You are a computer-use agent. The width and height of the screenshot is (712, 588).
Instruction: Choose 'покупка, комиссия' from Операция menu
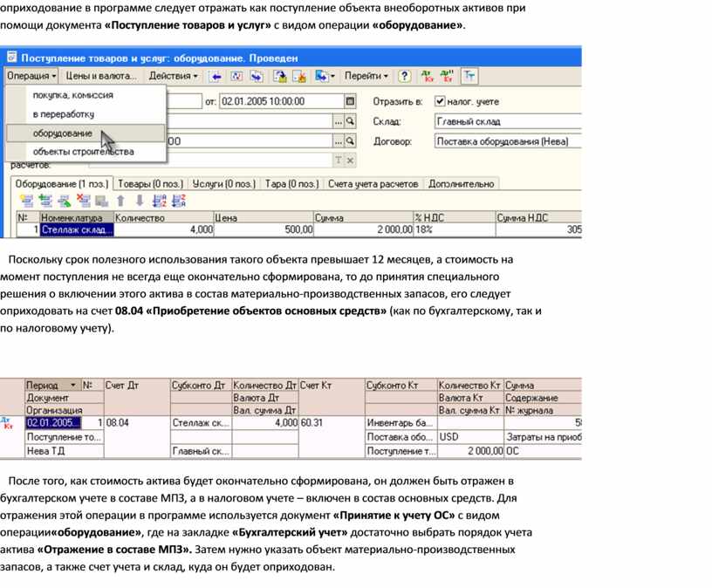tap(73, 95)
